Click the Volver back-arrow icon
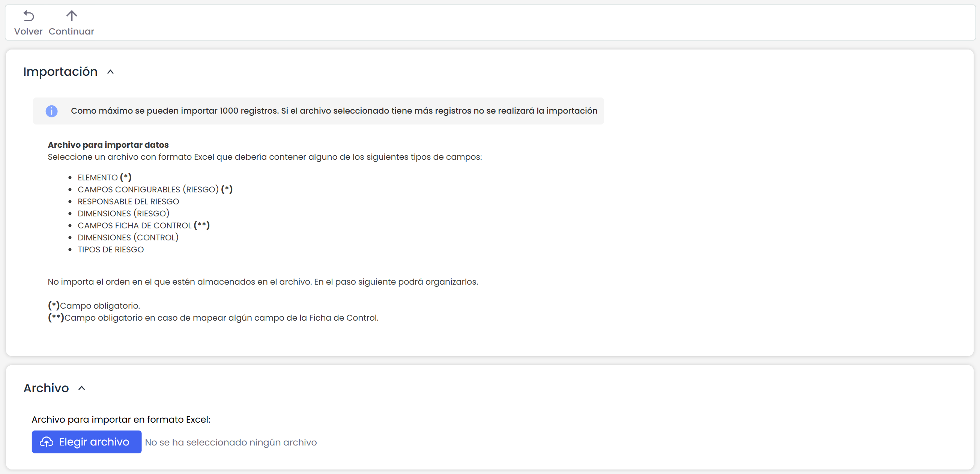The image size is (980, 474). [29, 16]
